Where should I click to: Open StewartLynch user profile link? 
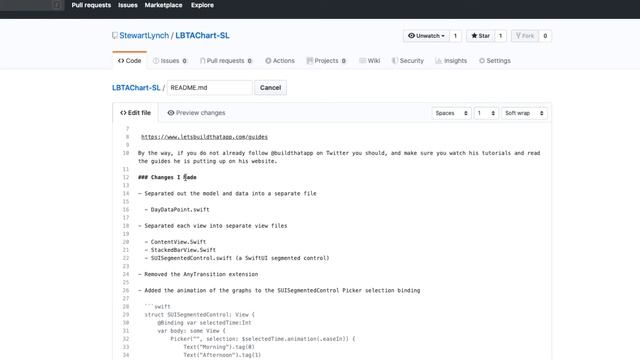(x=144, y=36)
